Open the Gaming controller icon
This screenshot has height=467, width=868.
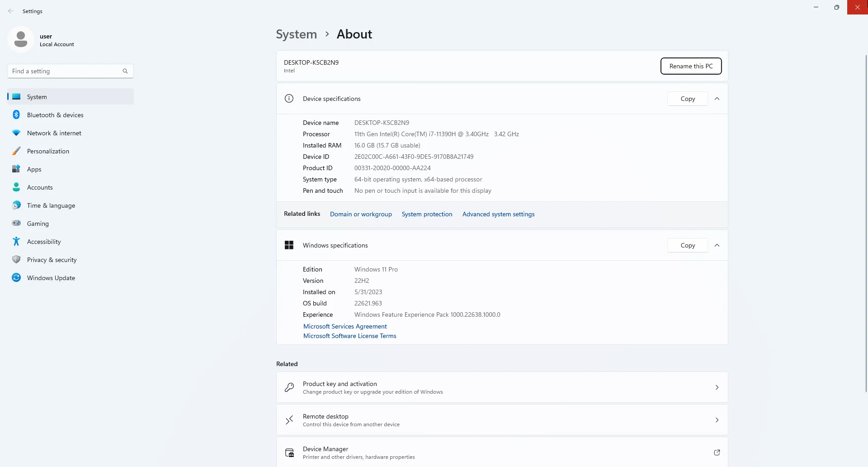pos(16,224)
